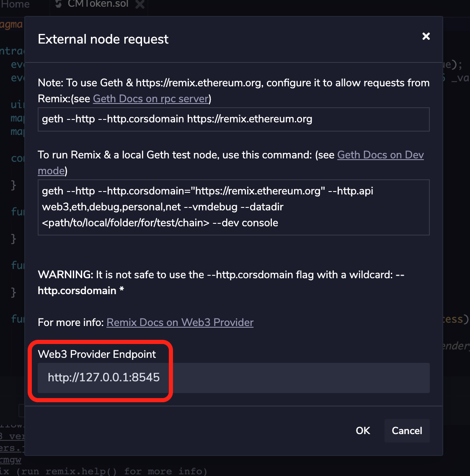Click the CMToken.sol tab file icon

(59, 4)
